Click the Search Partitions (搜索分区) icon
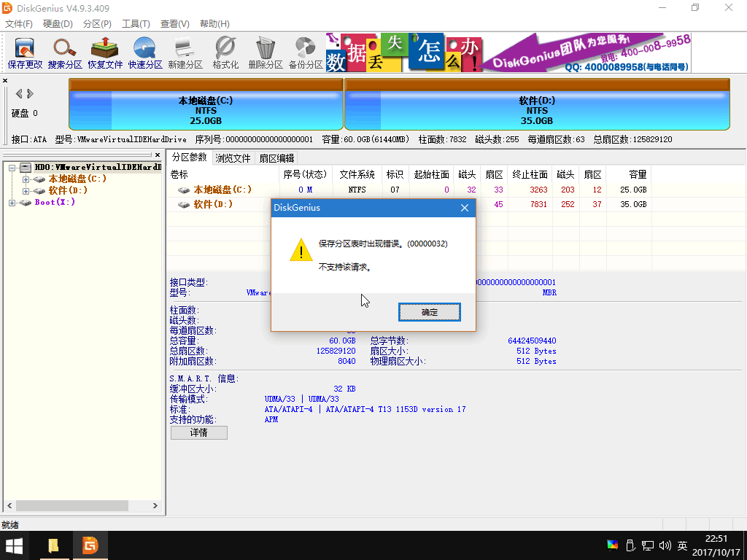 [65, 52]
